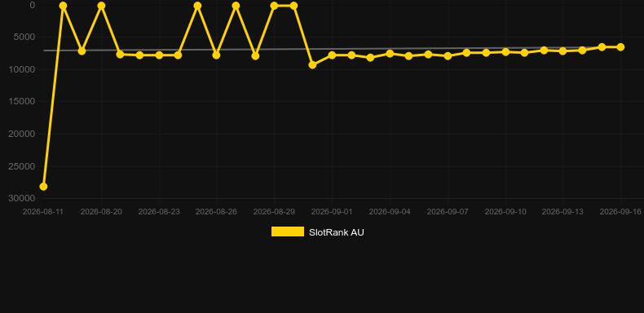Click the 2026-09-07 x-axis date label

(x=448, y=212)
